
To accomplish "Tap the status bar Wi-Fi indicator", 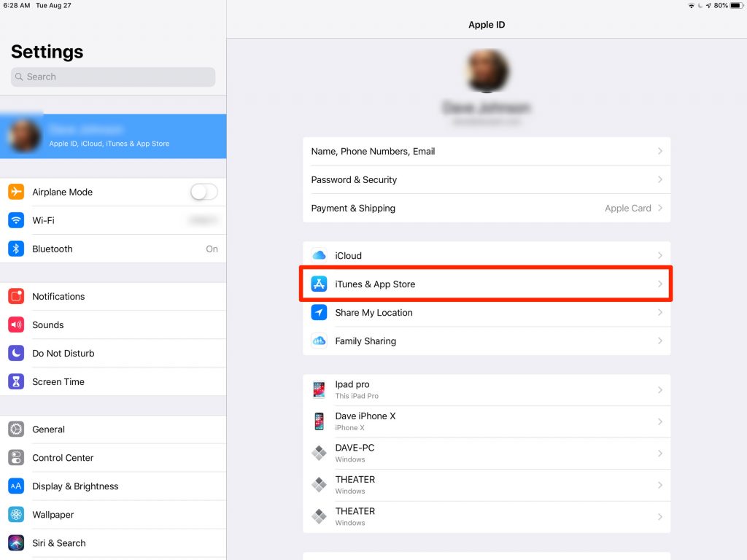I will pyautogui.click(x=692, y=6).
